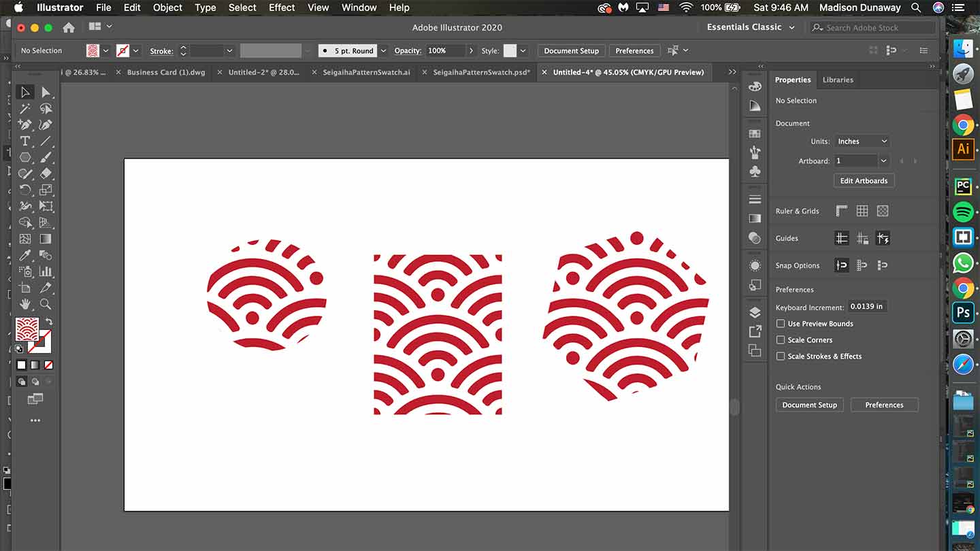Click Preferences in the control bar
Image resolution: width=980 pixels, height=551 pixels.
(634, 51)
